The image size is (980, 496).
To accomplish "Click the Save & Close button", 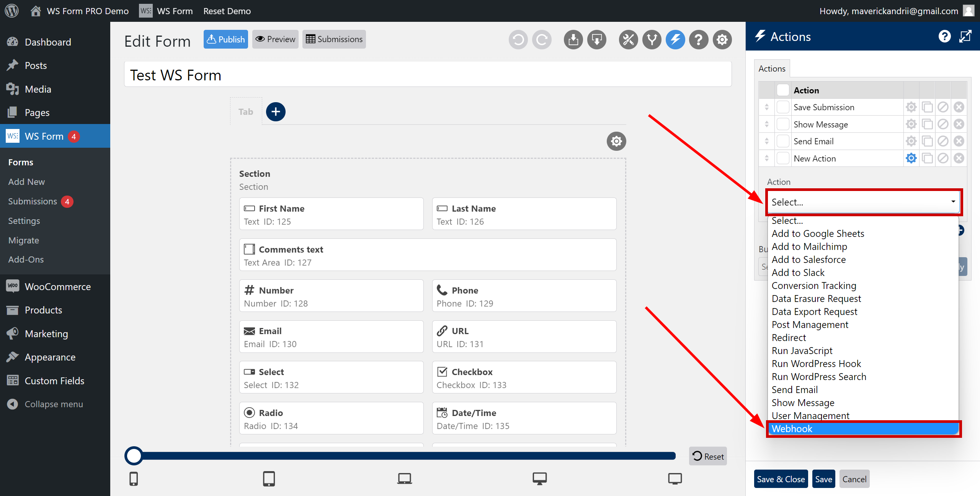I will pyautogui.click(x=780, y=478).
